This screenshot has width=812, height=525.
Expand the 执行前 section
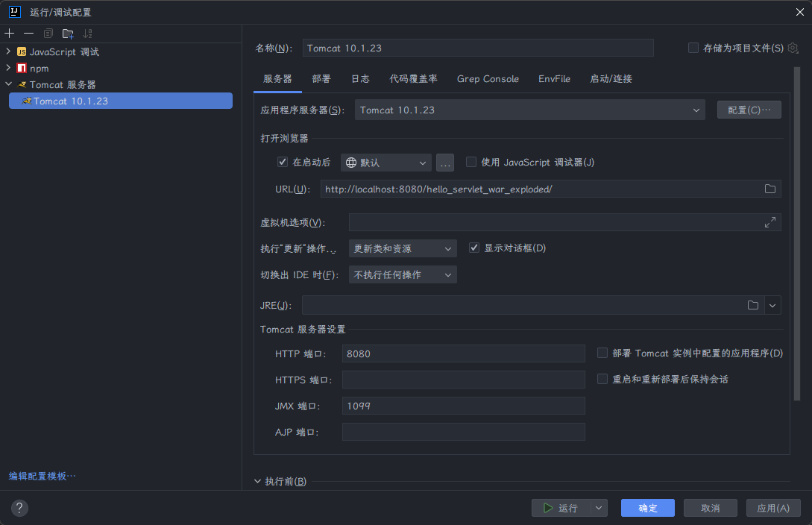point(257,481)
